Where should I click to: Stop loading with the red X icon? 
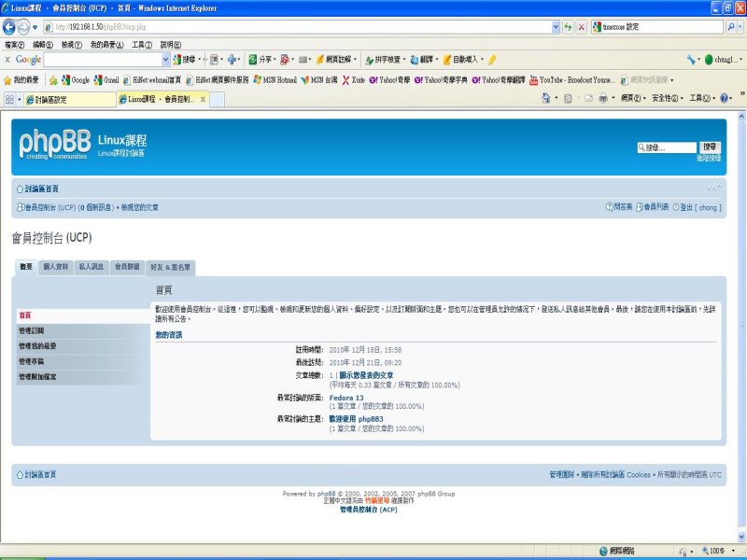click(x=581, y=27)
